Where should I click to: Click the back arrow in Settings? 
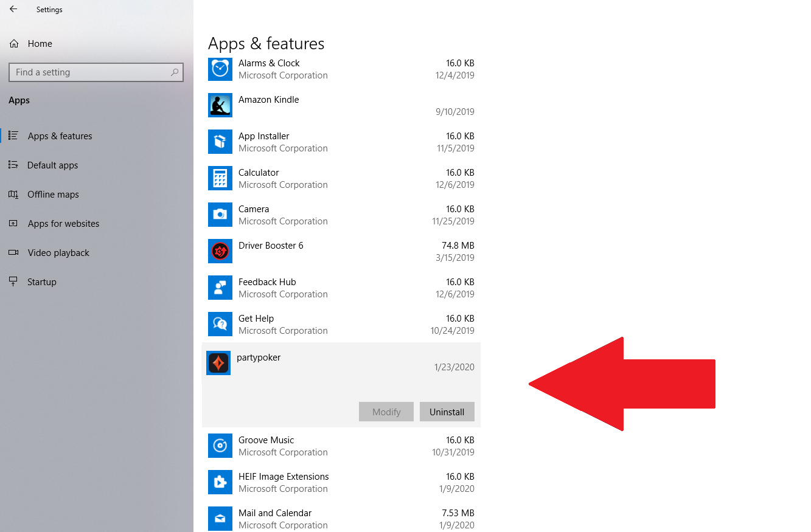[x=13, y=9]
